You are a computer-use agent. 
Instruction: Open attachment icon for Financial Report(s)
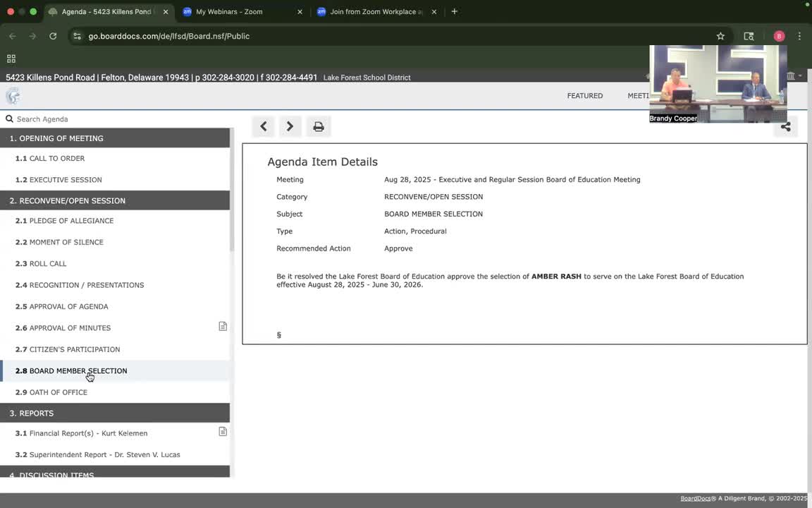pos(223,432)
